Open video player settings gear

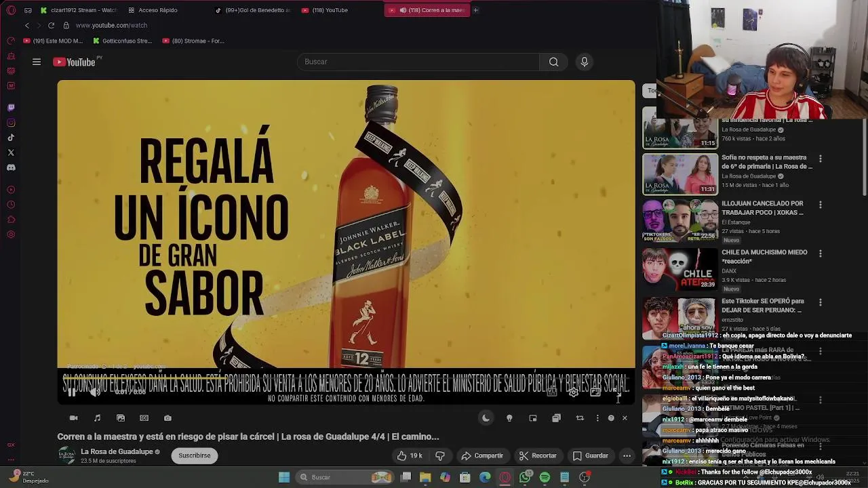[x=574, y=392]
